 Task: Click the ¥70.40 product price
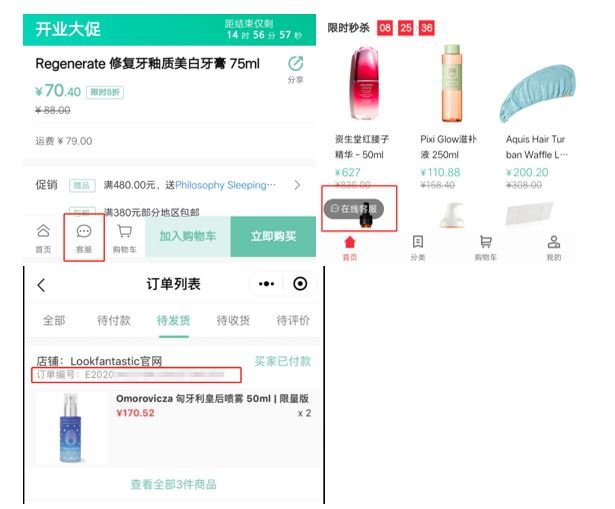[x=58, y=91]
